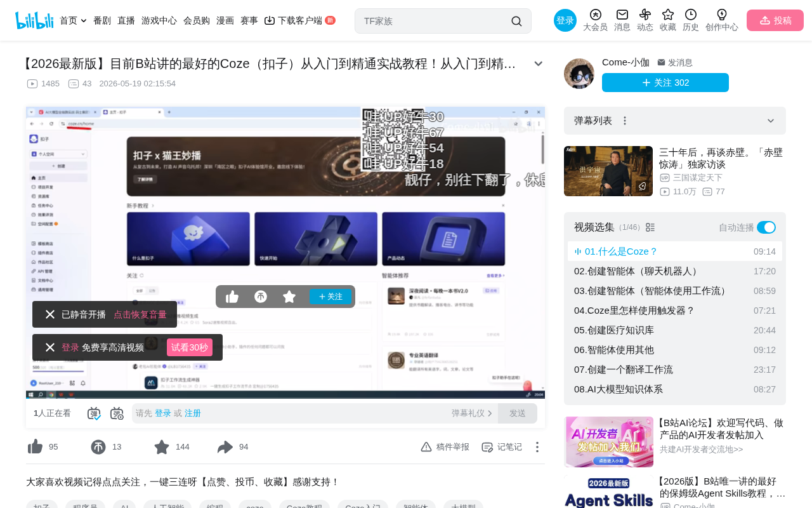Play episode 03.创建智能体（智能体使用工作流）
The width and height of the screenshot is (812, 508).
click(675, 291)
